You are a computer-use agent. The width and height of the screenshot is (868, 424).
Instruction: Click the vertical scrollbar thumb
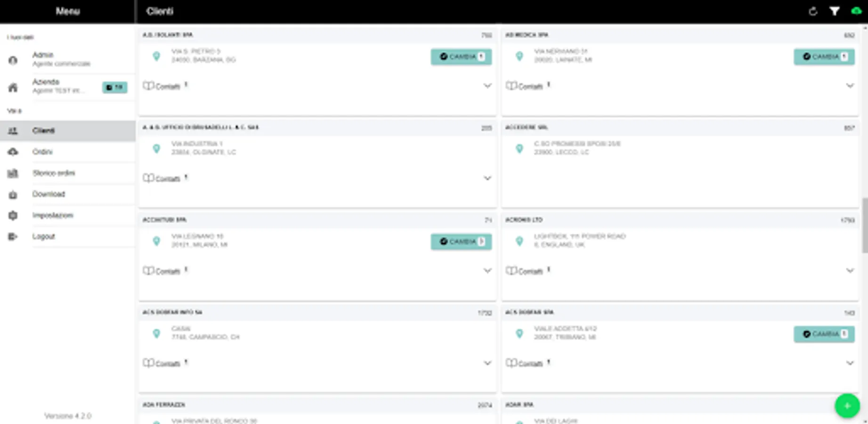click(x=865, y=226)
